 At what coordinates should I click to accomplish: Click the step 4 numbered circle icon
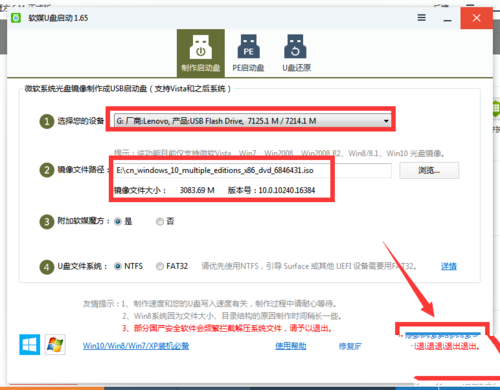click(x=47, y=267)
